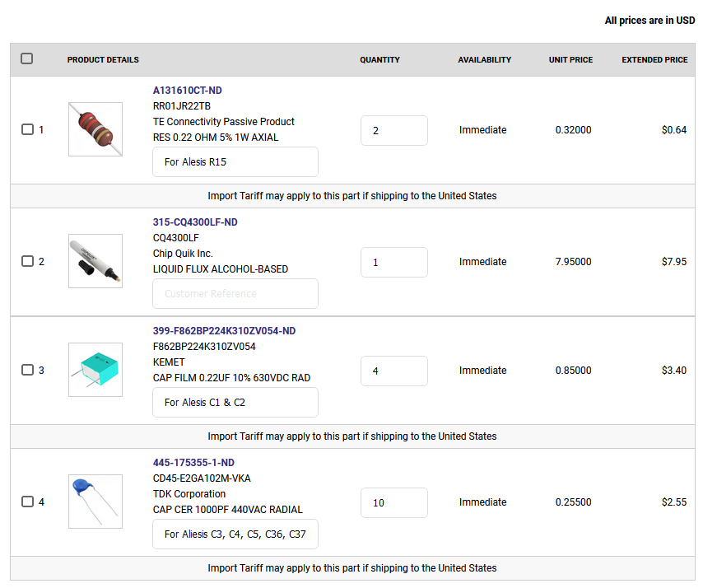This screenshot has height=588, width=703.
Task: Select the checkbox for item 2
Action: point(28,261)
